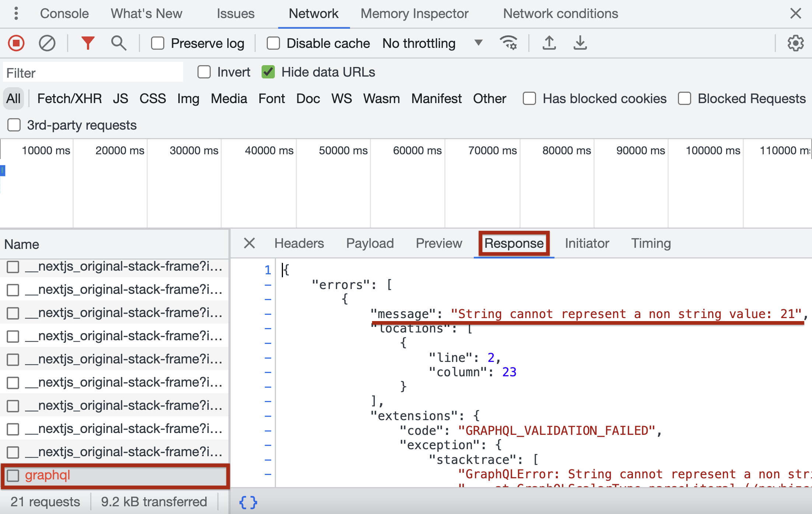Select the graphql request

(x=48, y=475)
